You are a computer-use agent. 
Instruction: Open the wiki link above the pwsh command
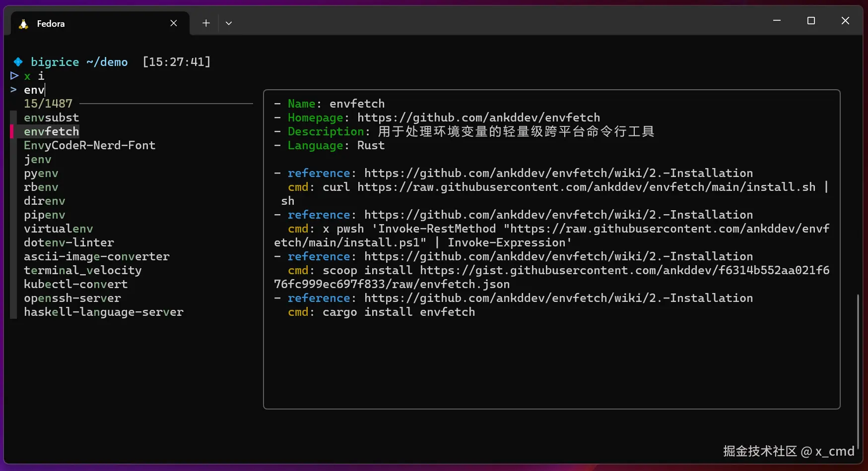(559, 215)
